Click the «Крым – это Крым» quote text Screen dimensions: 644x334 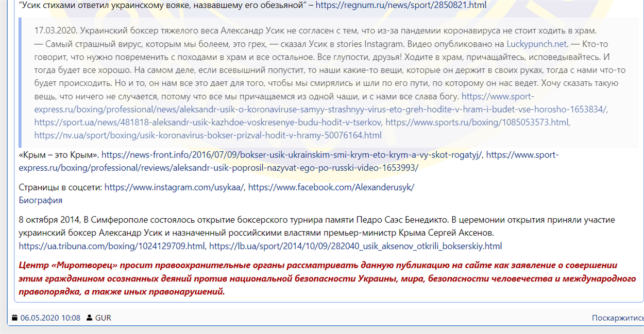59,154
